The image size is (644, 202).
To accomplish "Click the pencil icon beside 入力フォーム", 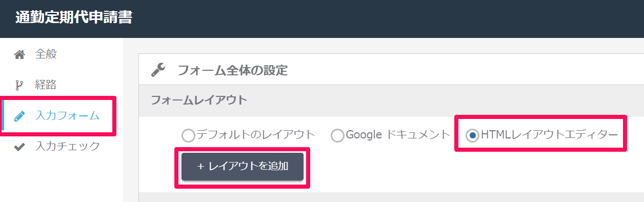I will 19,116.
